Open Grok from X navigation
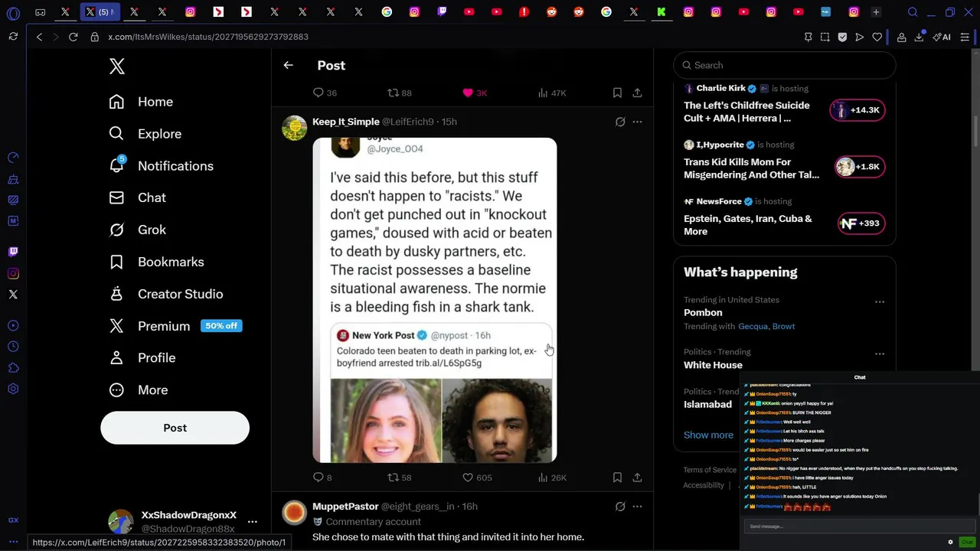The image size is (980, 551). 138,230
